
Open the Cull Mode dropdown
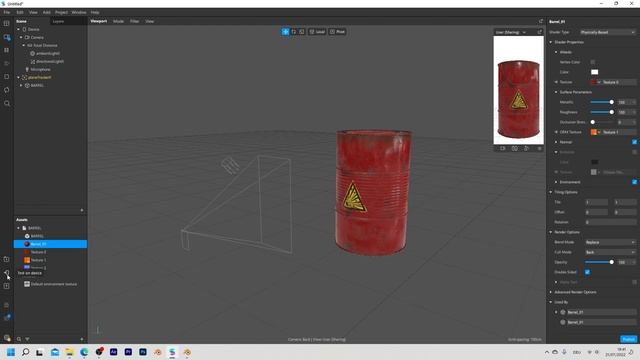click(x=610, y=252)
